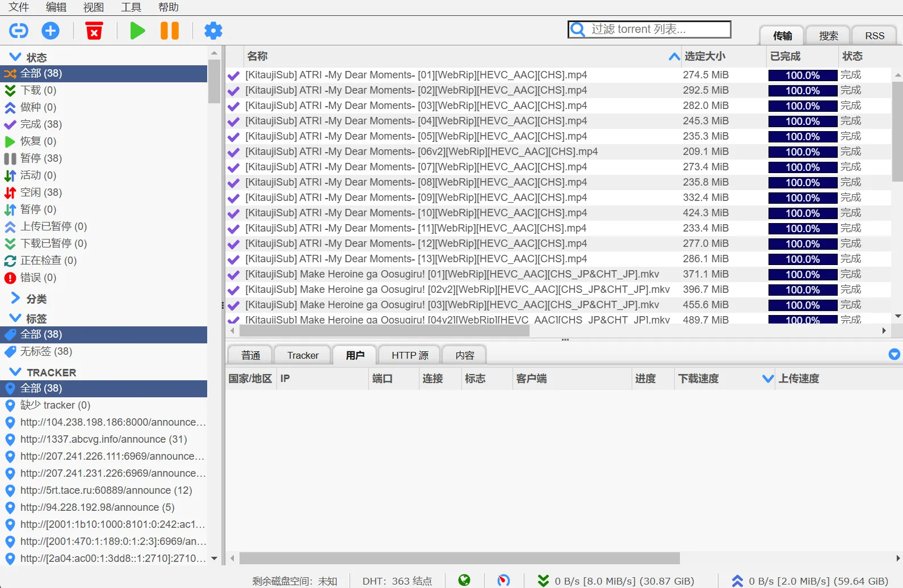
Task: Open options via the blue gear icon
Action: click(213, 31)
